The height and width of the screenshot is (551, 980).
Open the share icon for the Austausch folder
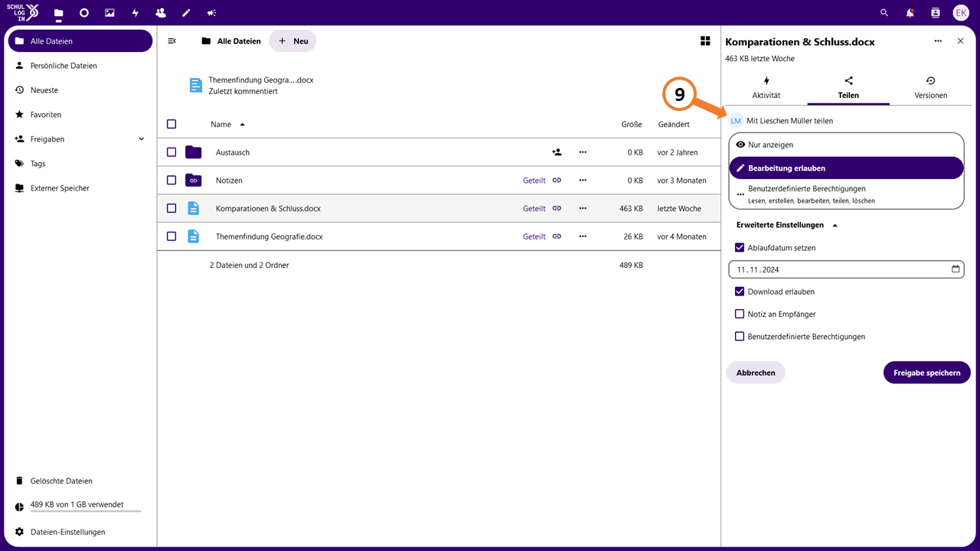pos(557,152)
